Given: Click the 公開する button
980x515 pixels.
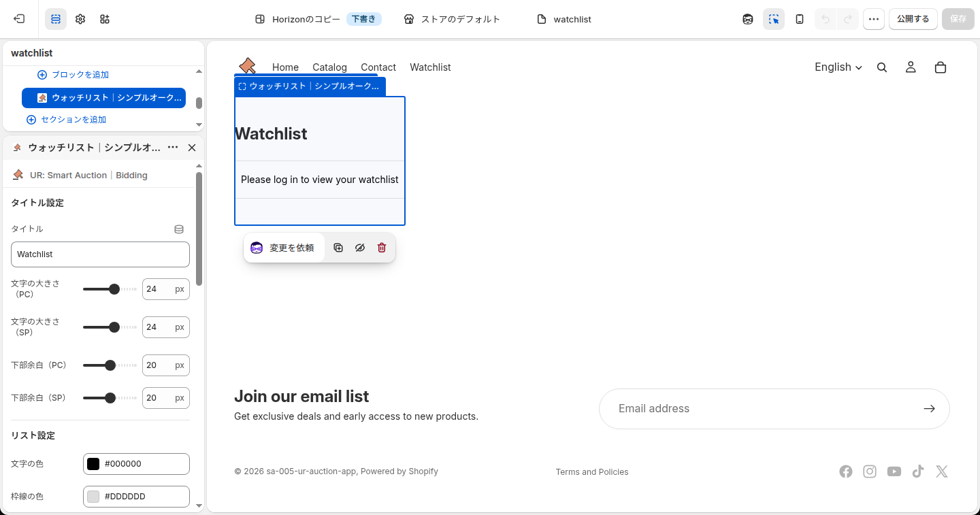Looking at the screenshot, I should [913, 19].
